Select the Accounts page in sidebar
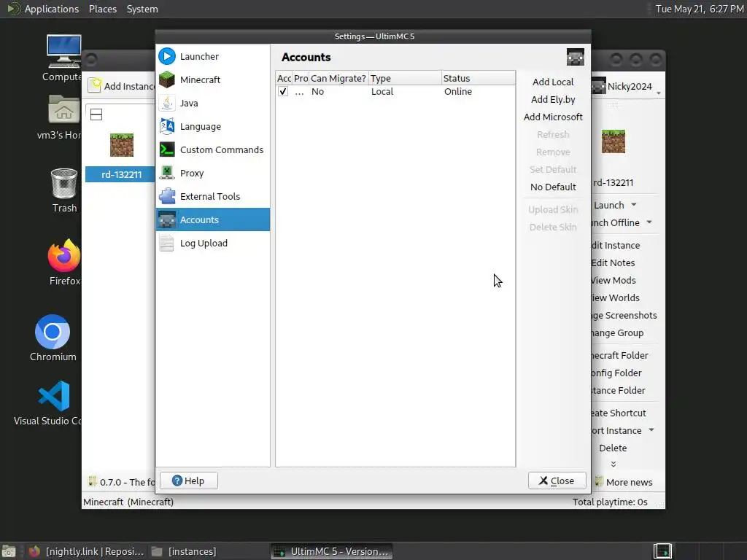This screenshot has height=560, width=747. [x=212, y=219]
